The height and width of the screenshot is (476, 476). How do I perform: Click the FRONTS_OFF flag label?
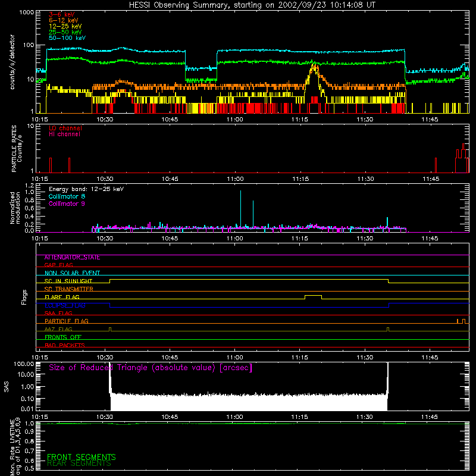point(63,337)
